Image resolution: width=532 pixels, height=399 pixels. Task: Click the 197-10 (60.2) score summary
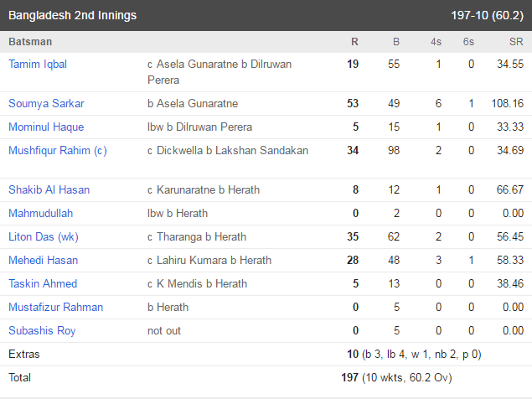tap(488, 16)
